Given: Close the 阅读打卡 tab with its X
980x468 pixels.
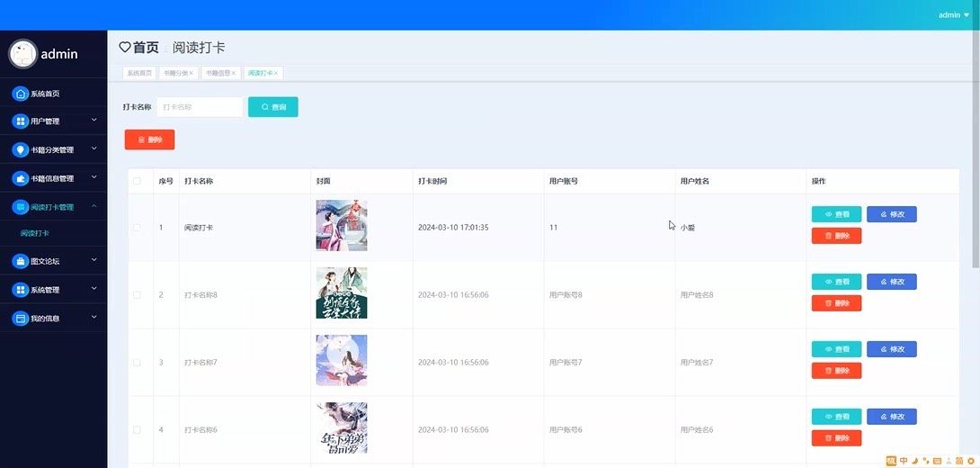Looking at the screenshot, I should 276,73.
